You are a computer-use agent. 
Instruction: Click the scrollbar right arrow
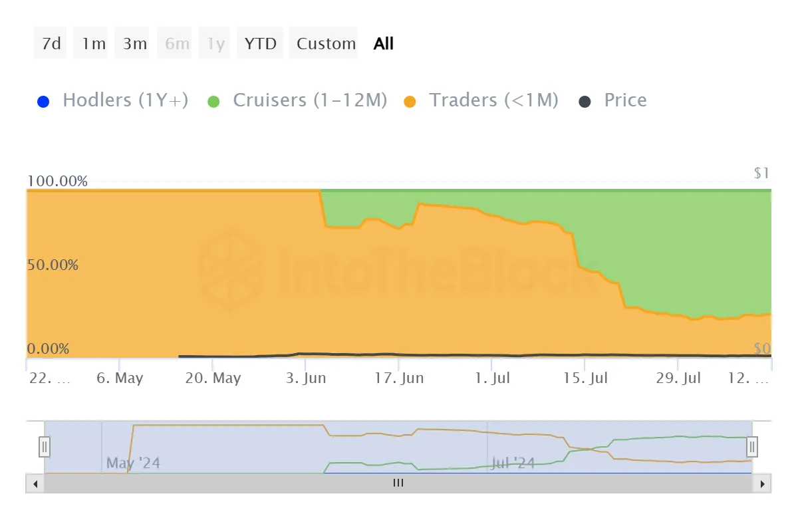(763, 483)
